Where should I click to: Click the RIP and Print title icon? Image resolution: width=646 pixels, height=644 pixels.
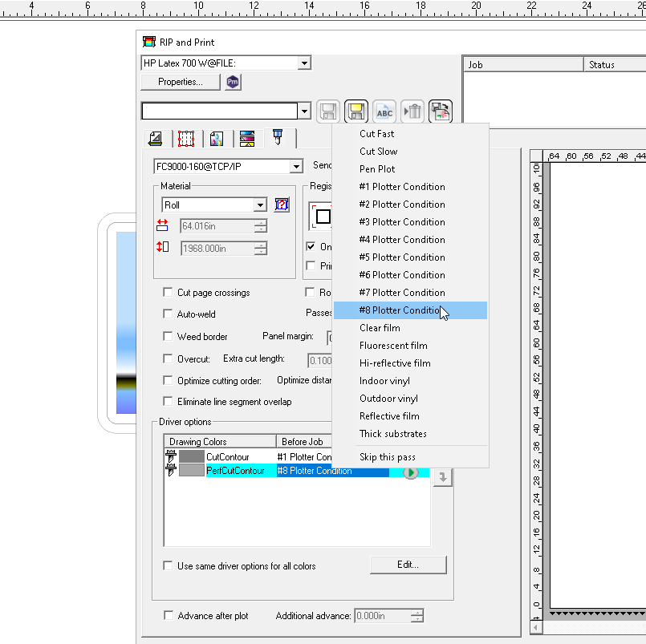(149, 42)
